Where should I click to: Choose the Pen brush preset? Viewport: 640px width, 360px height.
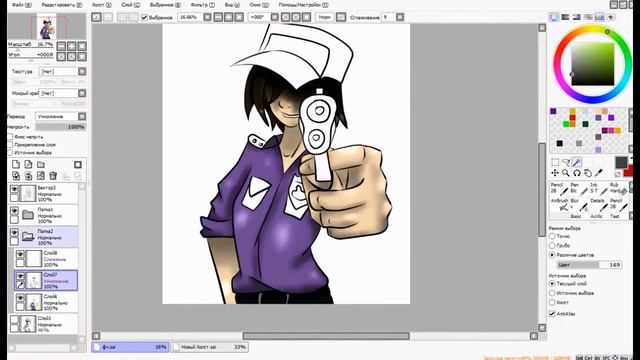pos(579,189)
